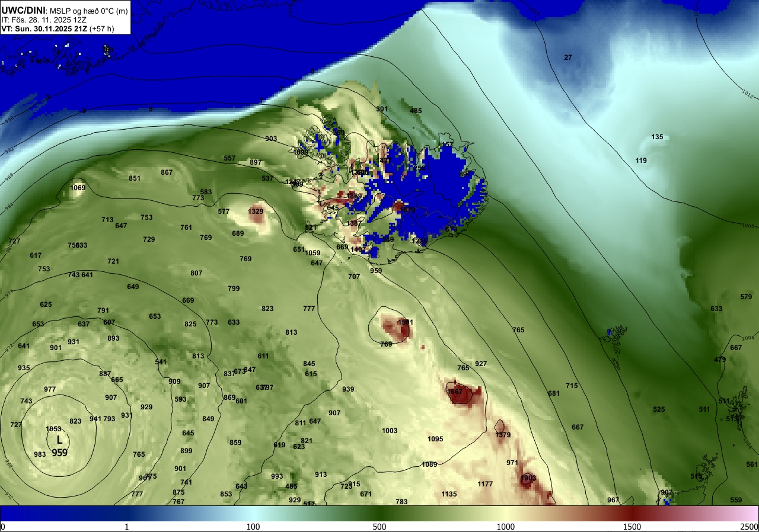Click the height value '935'
759x532 pixels.
[x=24, y=368]
